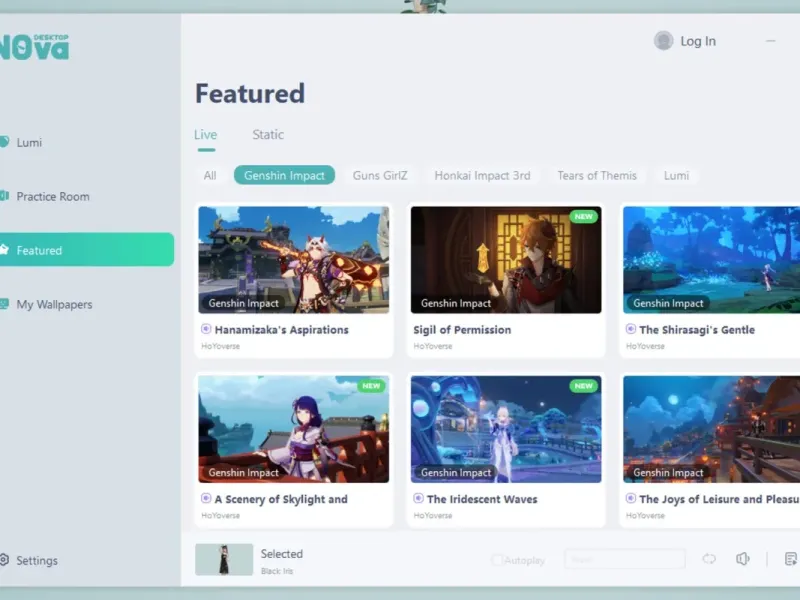This screenshot has width=800, height=600.
Task: Open Hanamizaka's Aspirations thumbnail
Action: (x=293, y=260)
